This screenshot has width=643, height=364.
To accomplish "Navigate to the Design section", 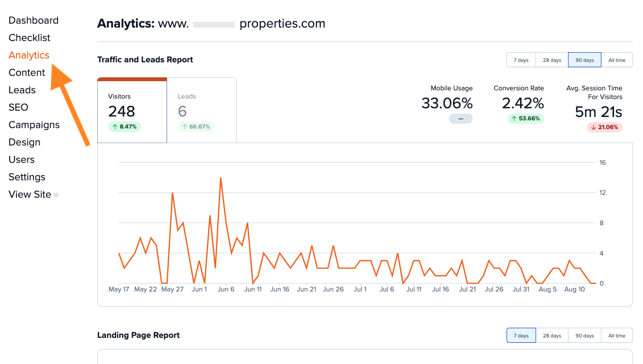I will tap(24, 142).
